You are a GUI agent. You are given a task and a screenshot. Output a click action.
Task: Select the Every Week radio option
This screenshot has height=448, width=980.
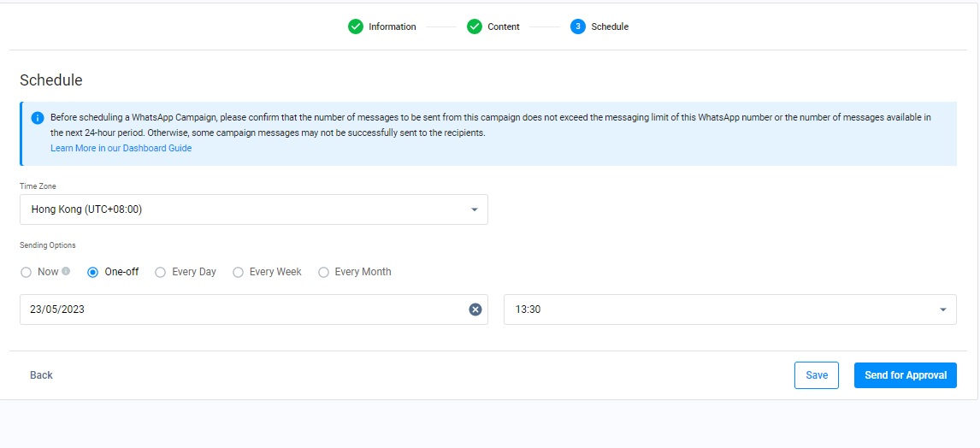[238, 273]
